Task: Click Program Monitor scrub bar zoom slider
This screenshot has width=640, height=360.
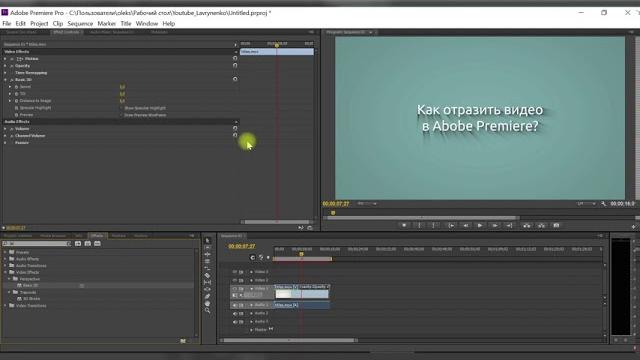Action: (x=421, y=218)
